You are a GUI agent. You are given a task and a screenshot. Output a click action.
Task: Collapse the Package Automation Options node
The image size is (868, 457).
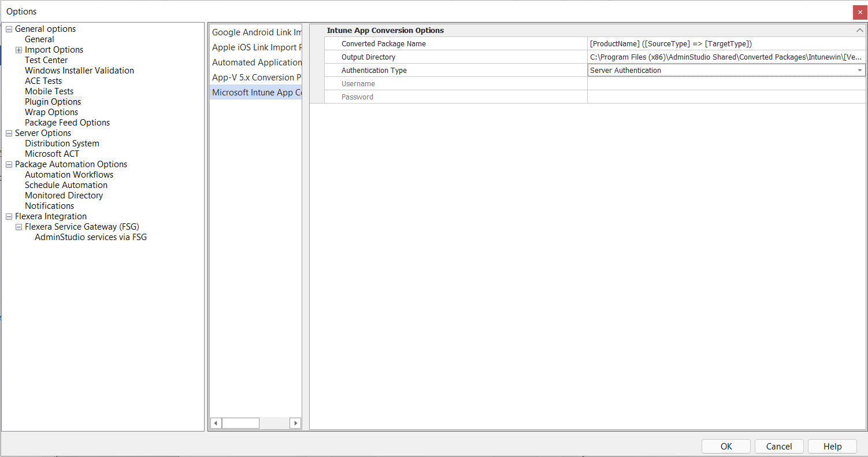pyautogui.click(x=8, y=164)
